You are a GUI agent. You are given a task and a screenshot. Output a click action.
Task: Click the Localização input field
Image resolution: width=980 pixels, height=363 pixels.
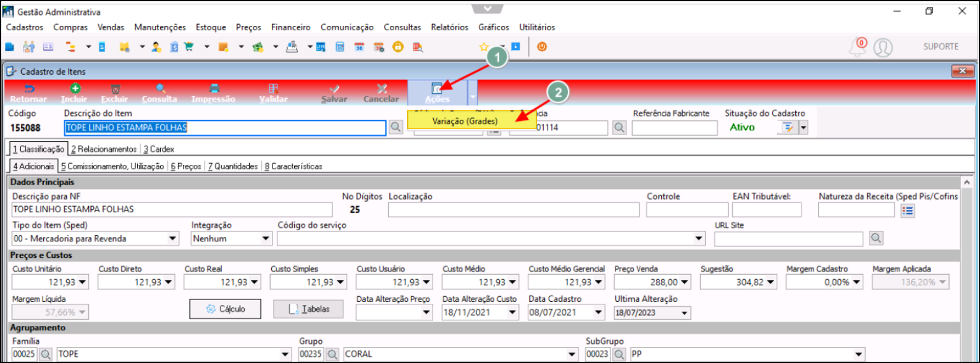click(513, 210)
